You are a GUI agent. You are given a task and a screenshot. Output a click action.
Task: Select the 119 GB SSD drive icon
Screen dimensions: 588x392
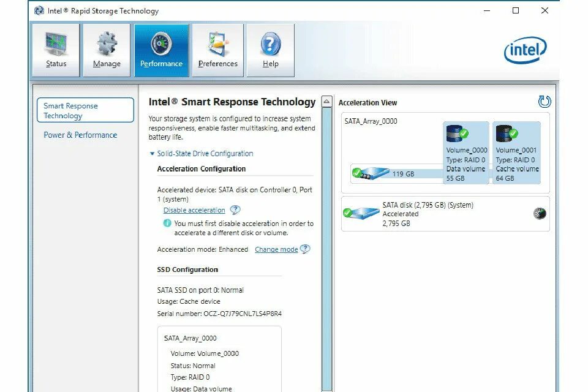(x=371, y=173)
